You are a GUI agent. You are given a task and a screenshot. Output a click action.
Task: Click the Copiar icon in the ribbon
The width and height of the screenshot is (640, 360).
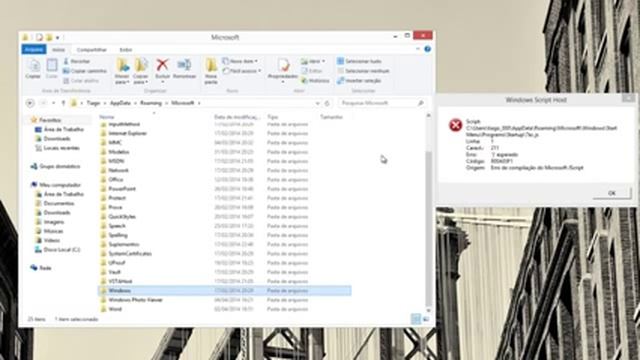click(x=33, y=69)
